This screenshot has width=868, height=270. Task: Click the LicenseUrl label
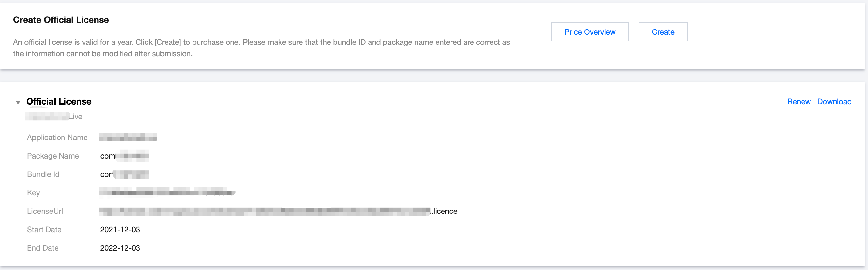45,211
